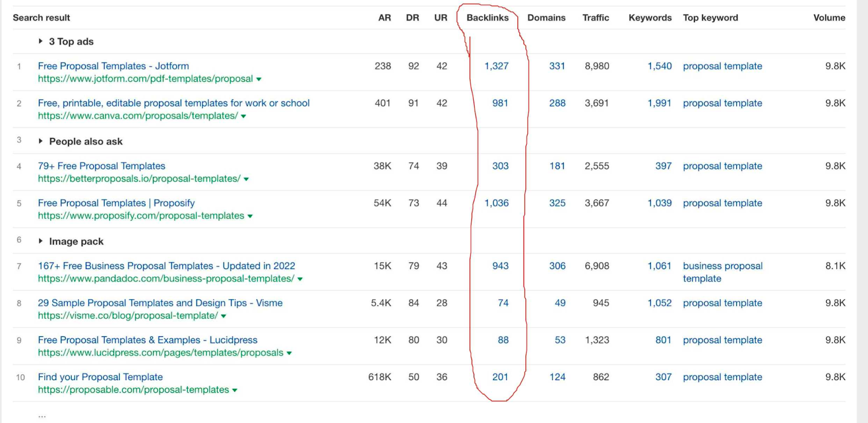Image resolution: width=868 pixels, height=423 pixels.
Task: Open dropdown caret beside the Proposify URL
Action: point(250,216)
